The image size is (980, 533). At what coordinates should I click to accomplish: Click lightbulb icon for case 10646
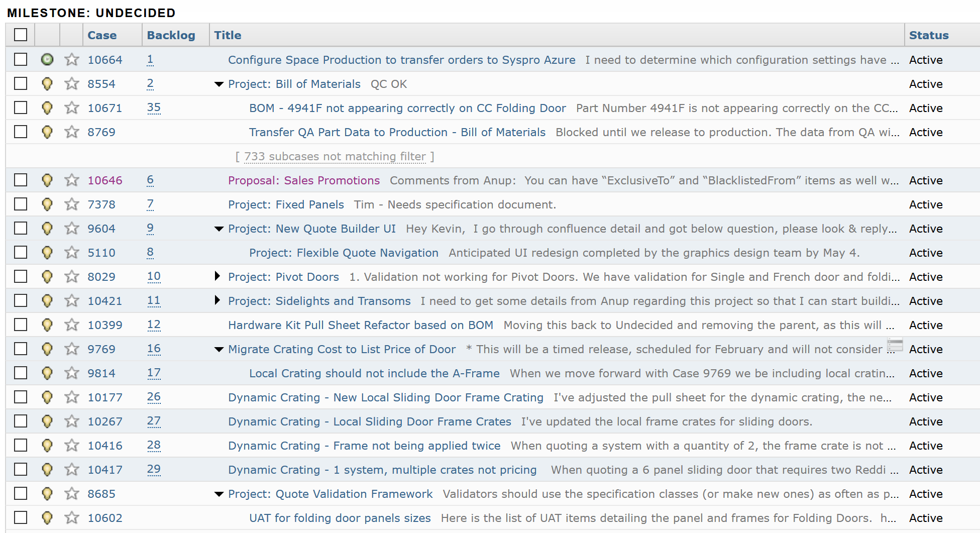[x=47, y=180]
